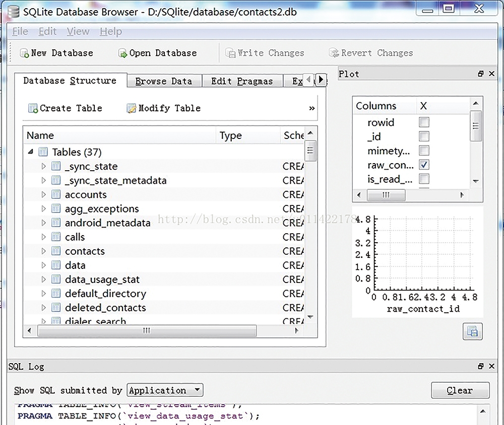Click the table icon next to data
This screenshot has width=504, height=425.
coord(56,265)
